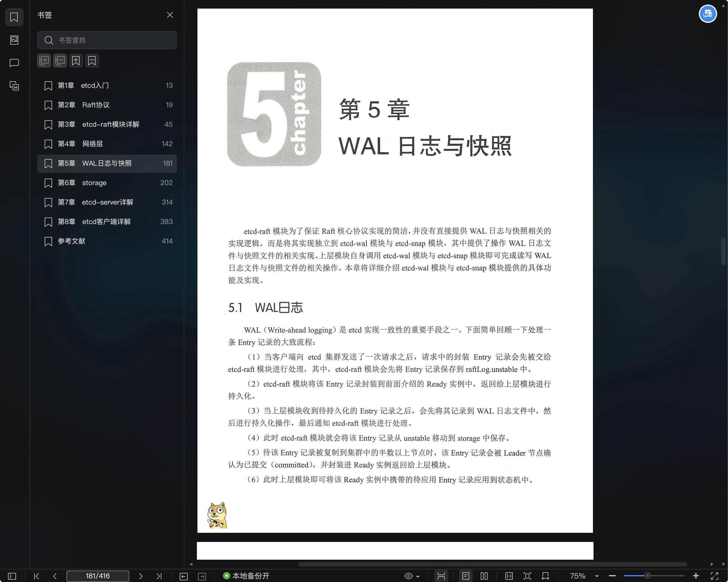Open the eye protection mode dropdown
Image resolution: width=728 pixels, height=582 pixels.
412,576
